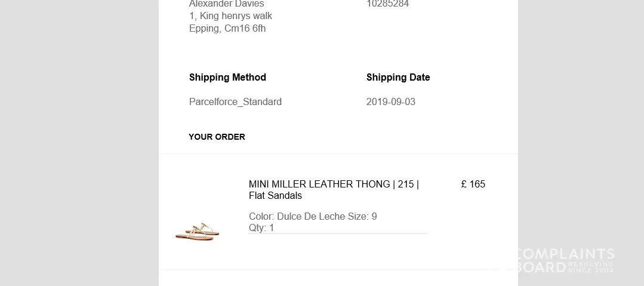Screen dimensions: 644x286
Task: Click the Resolving Since 2004 tagline
Action: point(591,267)
